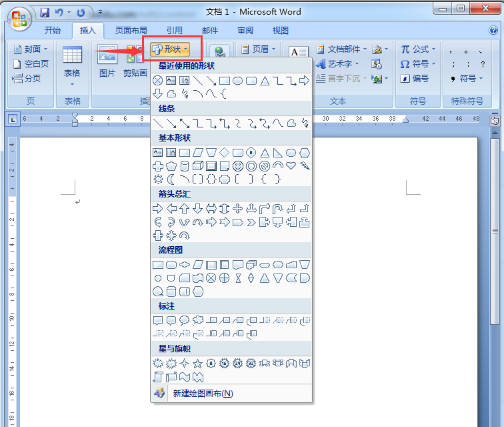Select the vertical scroll shape

coord(158,377)
